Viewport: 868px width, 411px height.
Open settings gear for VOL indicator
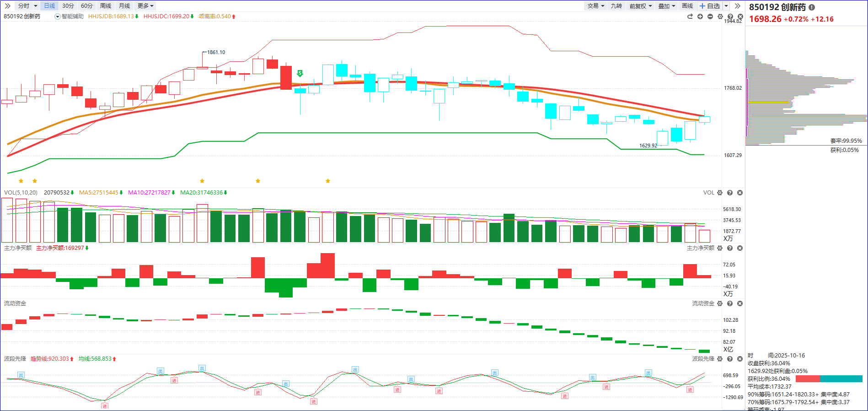coord(720,193)
